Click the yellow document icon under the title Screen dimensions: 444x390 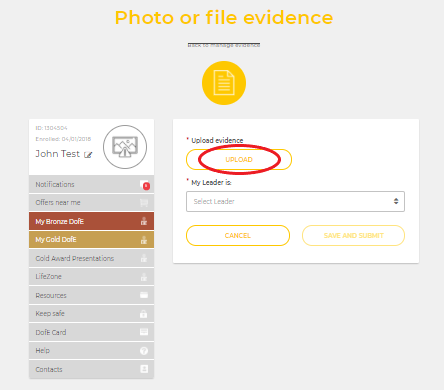pos(224,83)
